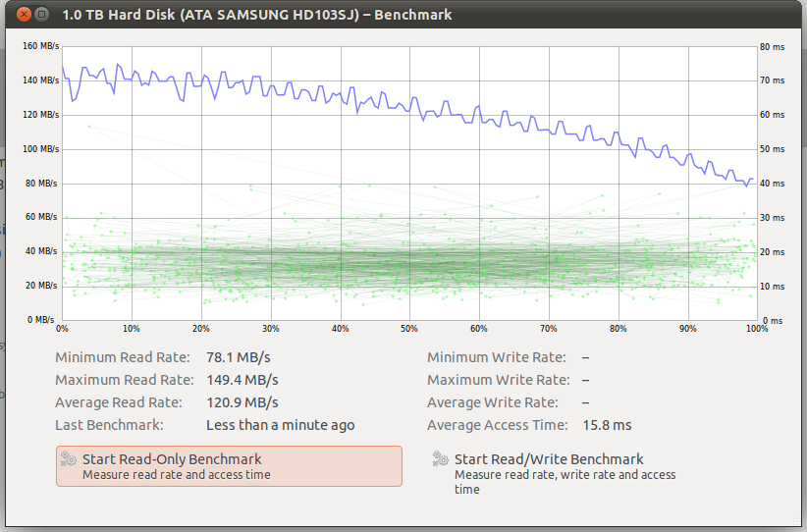Image resolution: width=807 pixels, height=532 pixels.
Task: Click the 100% label on the chart axis
Action: pyautogui.click(x=757, y=328)
